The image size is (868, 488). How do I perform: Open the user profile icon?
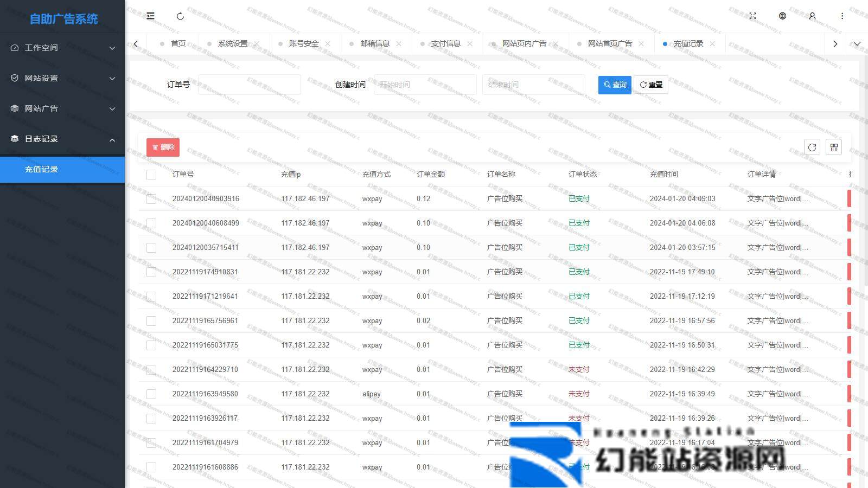(x=812, y=16)
